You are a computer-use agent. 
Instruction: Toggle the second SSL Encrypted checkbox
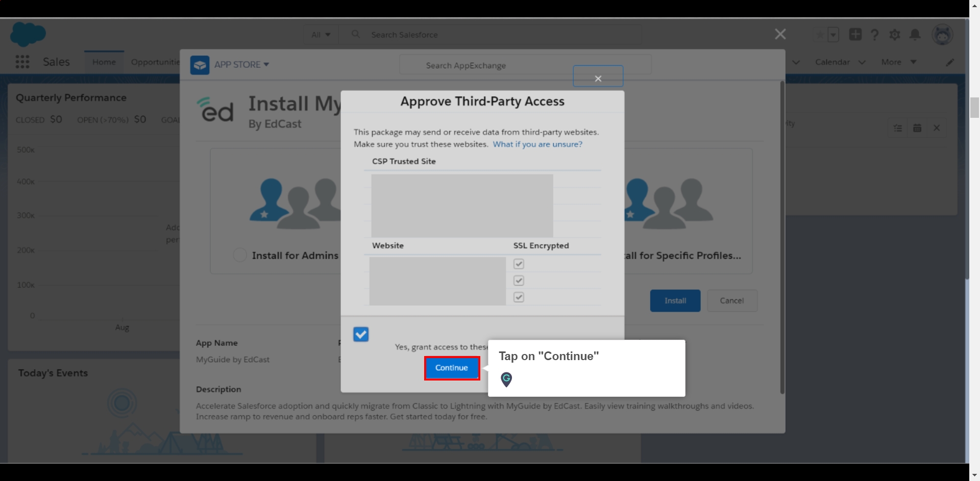(x=519, y=281)
